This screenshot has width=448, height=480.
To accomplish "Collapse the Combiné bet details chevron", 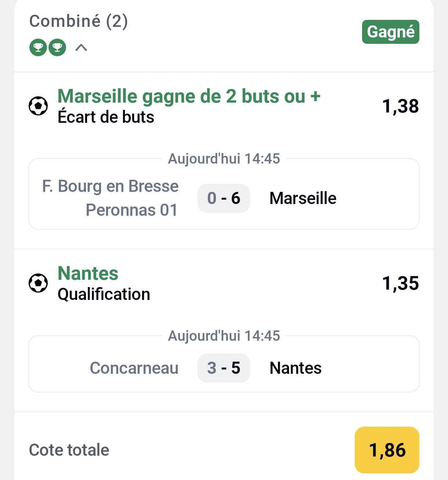I will [81, 48].
